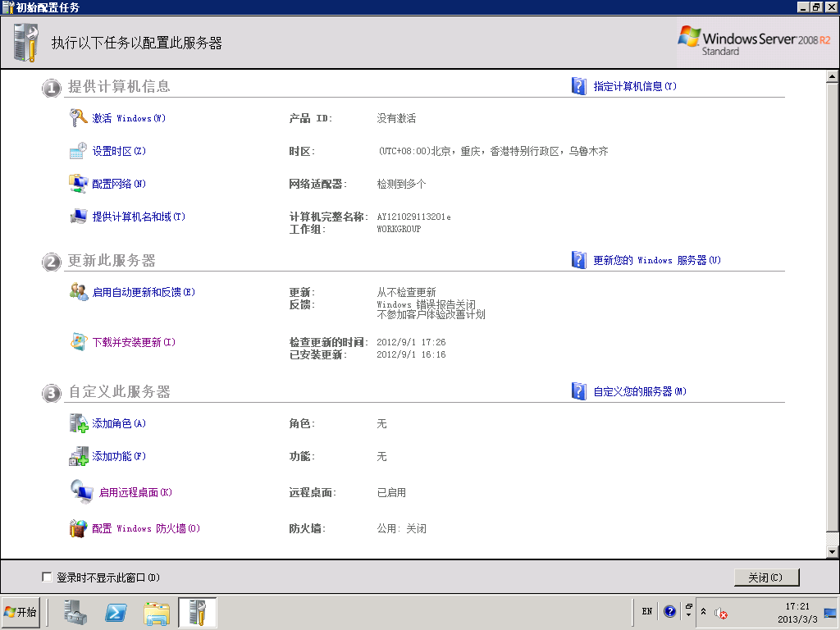Click the show desktop monitor tray icon
Viewport: 840px width, 630px height.
tap(830, 612)
